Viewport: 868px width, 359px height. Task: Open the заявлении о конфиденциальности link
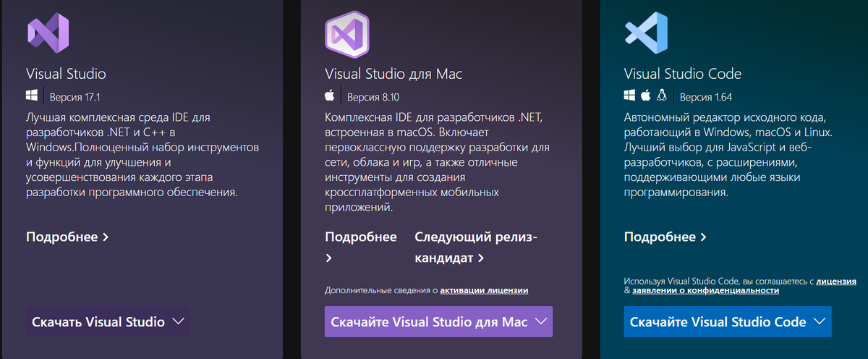tap(705, 290)
